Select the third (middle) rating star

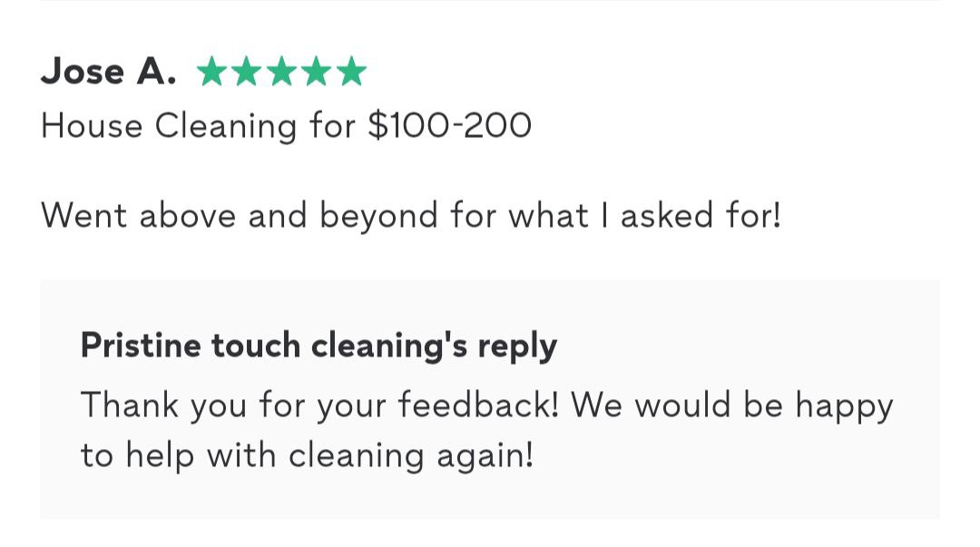point(281,72)
